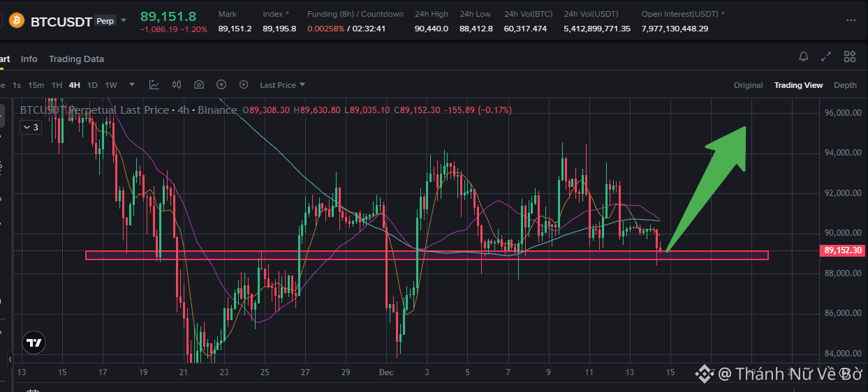This screenshot has height=392, width=868.
Task: Click the TradingView logo badge
Action: (x=33, y=342)
